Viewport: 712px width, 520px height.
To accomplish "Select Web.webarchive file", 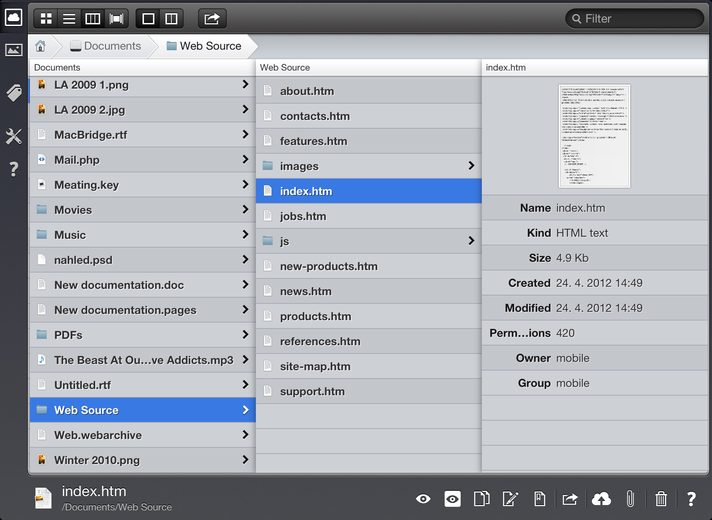I will click(142, 435).
